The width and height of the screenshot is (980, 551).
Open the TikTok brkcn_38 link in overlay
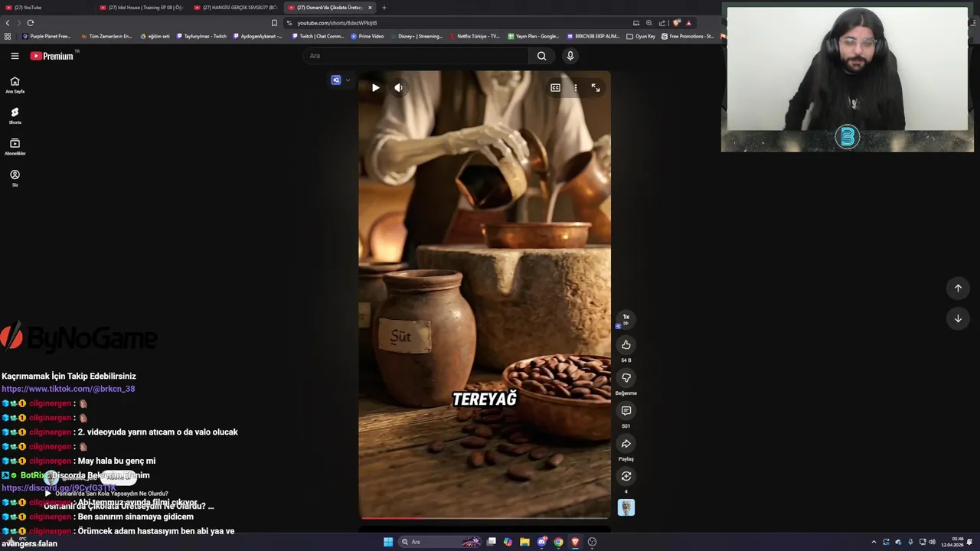coord(68,389)
